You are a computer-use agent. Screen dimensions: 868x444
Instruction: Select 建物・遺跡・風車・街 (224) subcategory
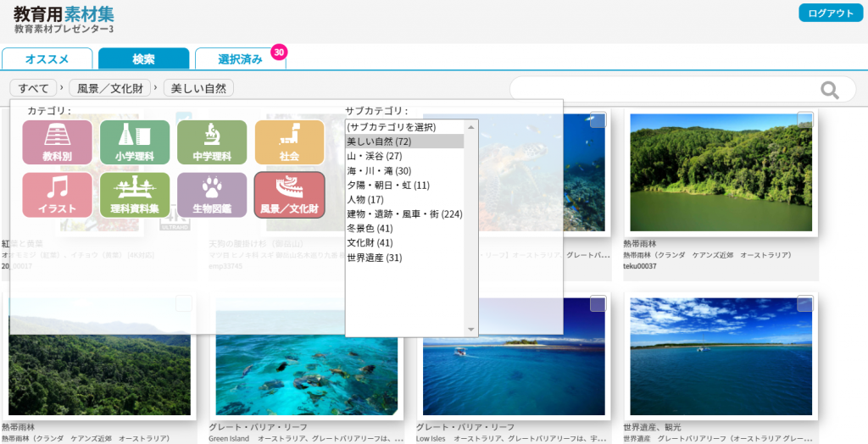point(405,214)
